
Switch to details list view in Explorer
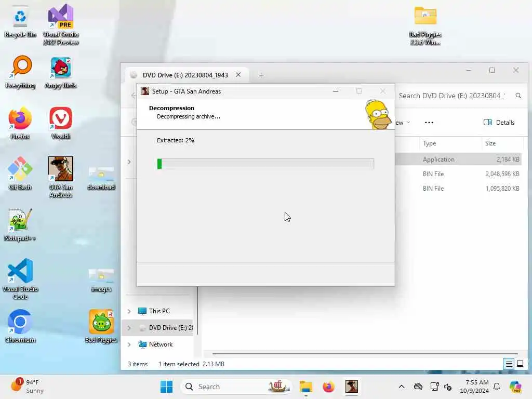point(509,364)
